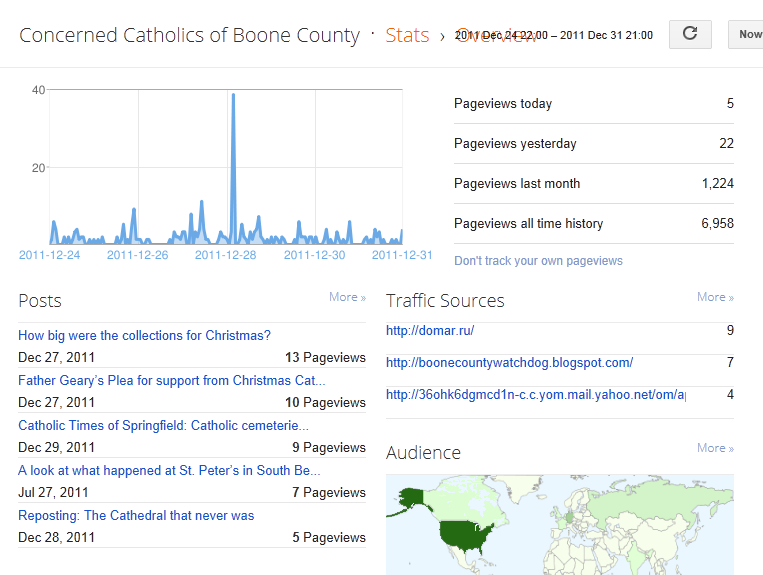Open post A look at what happened

tap(169, 470)
